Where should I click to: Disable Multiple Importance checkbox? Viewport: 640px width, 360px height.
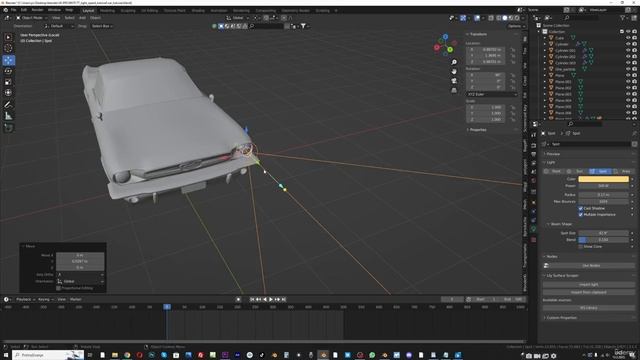tap(580, 214)
